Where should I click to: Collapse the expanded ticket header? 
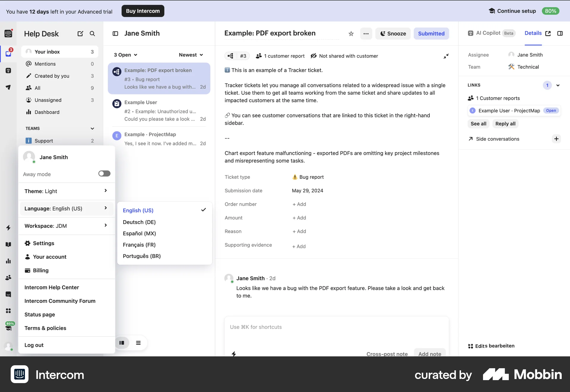coord(446,56)
